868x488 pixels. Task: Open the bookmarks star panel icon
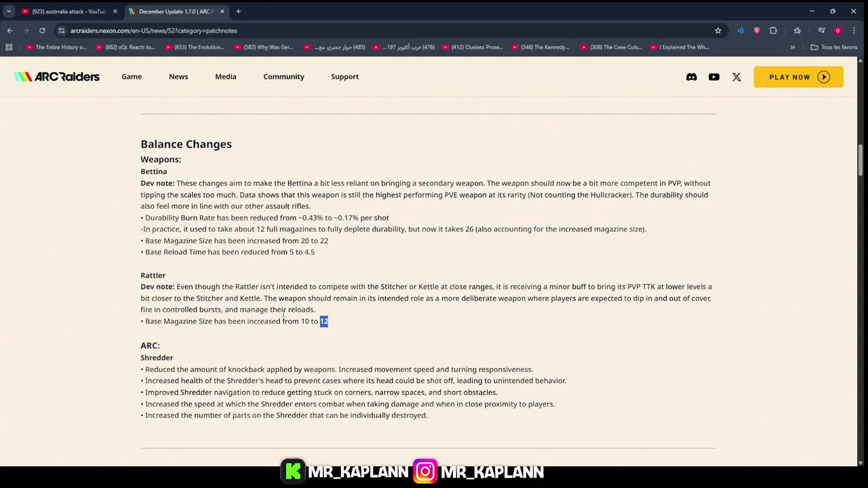pyautogui.click(x=797, y=30)
